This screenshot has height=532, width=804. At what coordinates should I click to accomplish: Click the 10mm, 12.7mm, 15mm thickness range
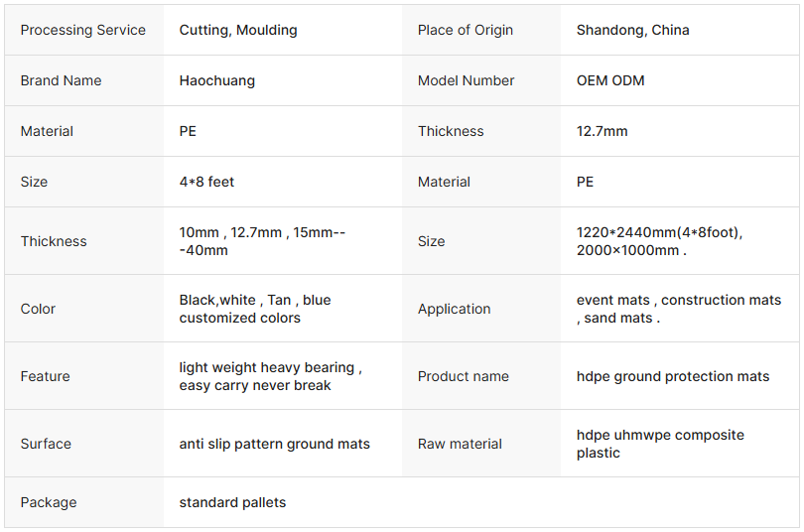click(x=262, y=241)
